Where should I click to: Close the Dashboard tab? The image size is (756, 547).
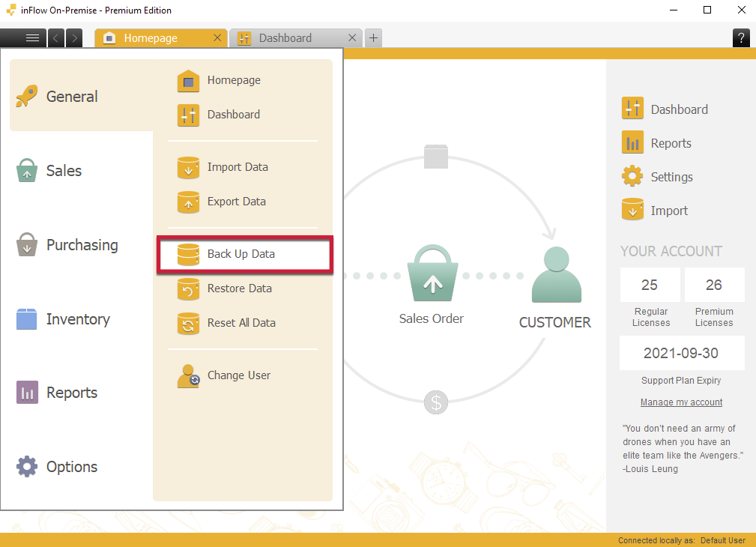(352, 37)
